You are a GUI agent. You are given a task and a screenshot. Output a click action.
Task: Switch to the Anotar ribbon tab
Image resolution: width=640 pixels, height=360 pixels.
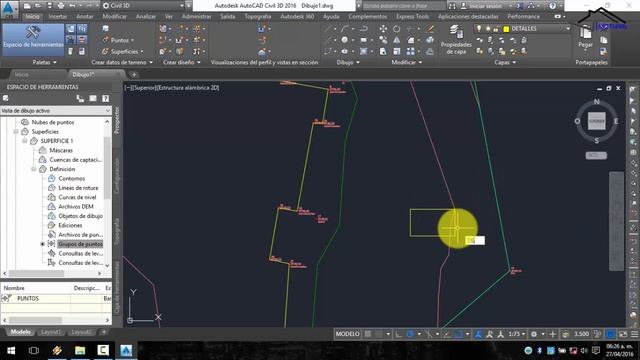pos(85,17)
